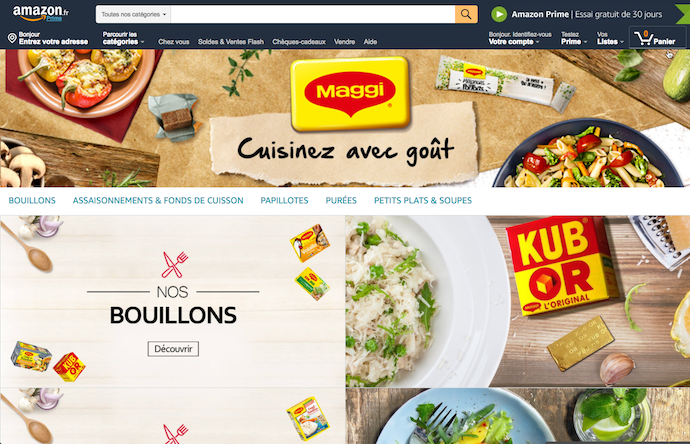Image resolution: width=690 pixels, height=444 pixels.
Task: Open the Toutes nos catégories dropdown
Action: pos(133,15)
